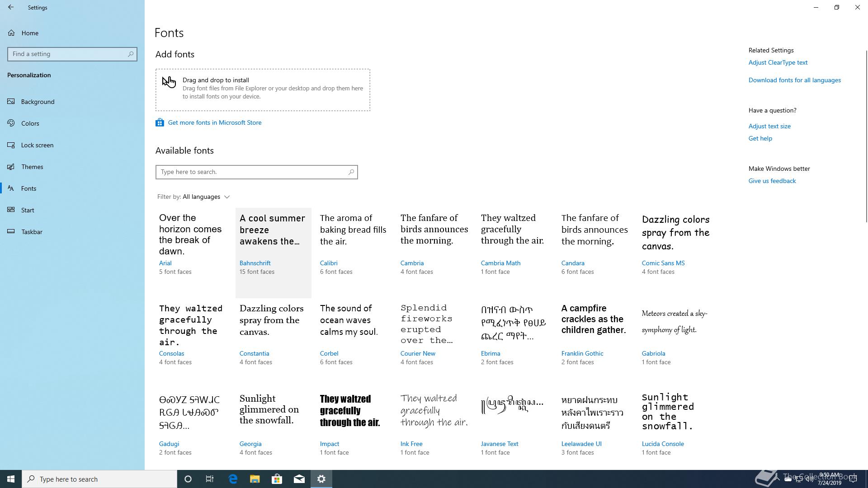The width and height of the screenshot is (868, 488).
Task: Open Adjust ClearType text link
Action: [778, 62]
